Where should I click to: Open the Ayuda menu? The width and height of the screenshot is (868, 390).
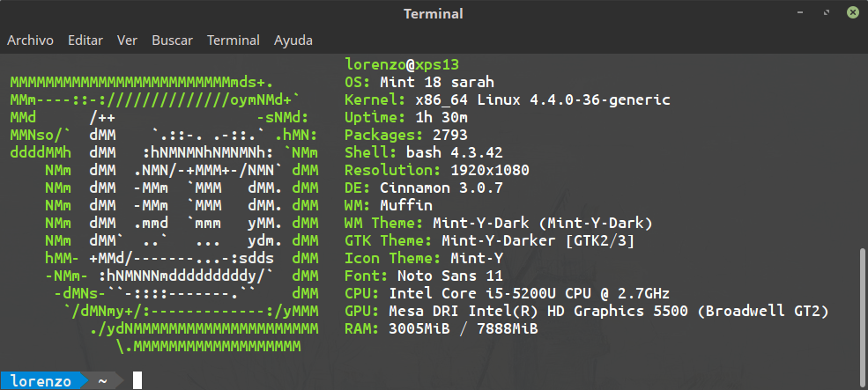[293, 40]
